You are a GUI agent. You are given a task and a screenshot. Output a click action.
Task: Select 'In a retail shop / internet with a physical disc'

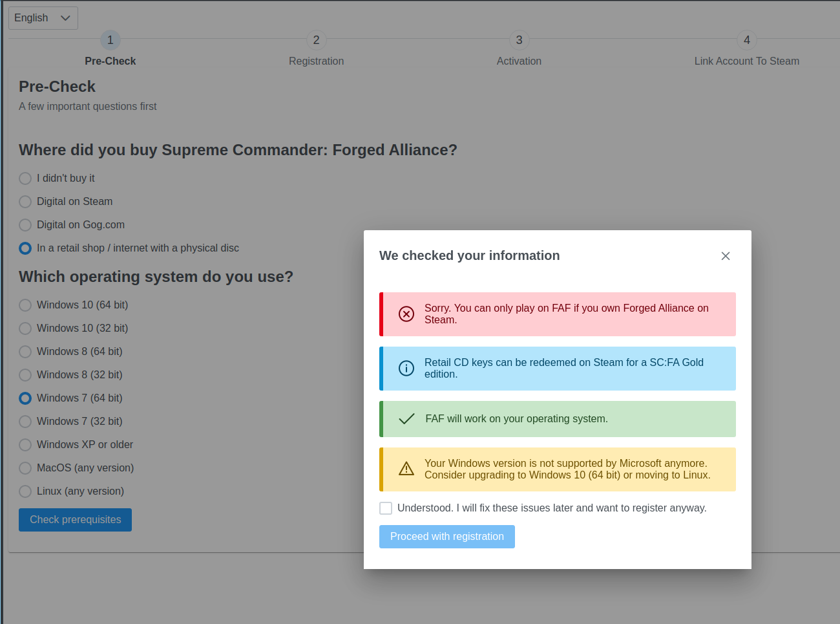click(25, 248)
